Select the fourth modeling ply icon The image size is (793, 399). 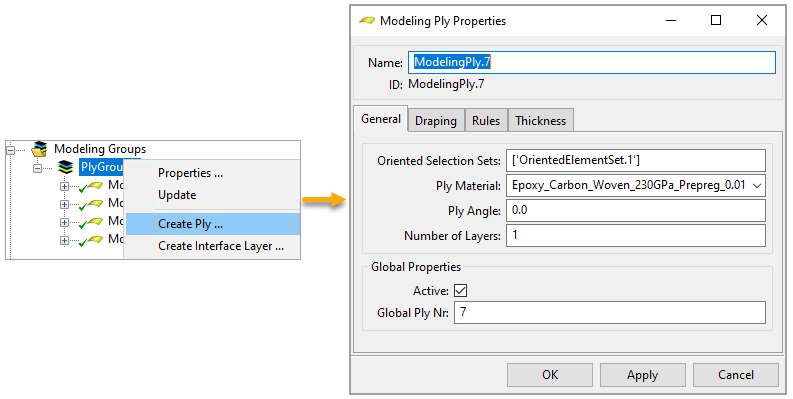(91, 241)
